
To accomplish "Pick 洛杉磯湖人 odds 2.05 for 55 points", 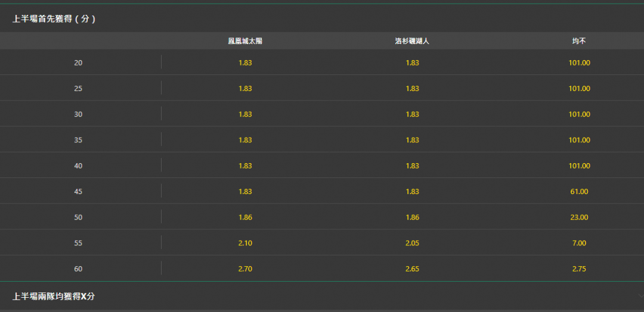I will 413,243.
